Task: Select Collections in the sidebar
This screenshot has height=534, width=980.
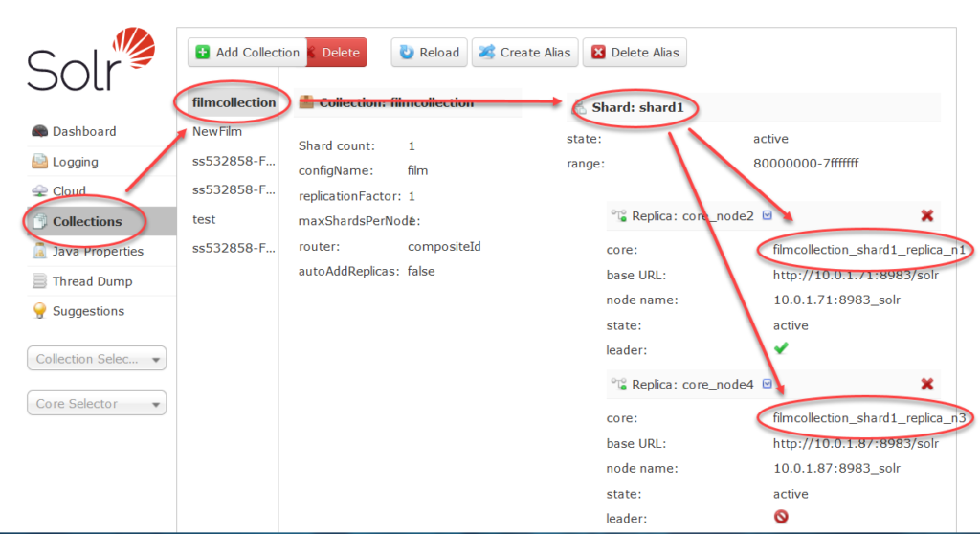Action: pyautogui.click(x=87, y=221)
